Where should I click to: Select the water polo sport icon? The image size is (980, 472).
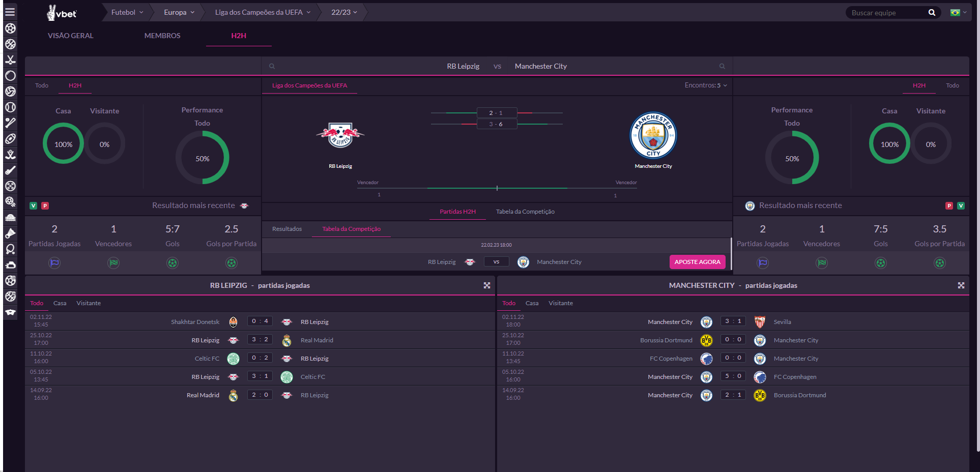coord(10,218)
